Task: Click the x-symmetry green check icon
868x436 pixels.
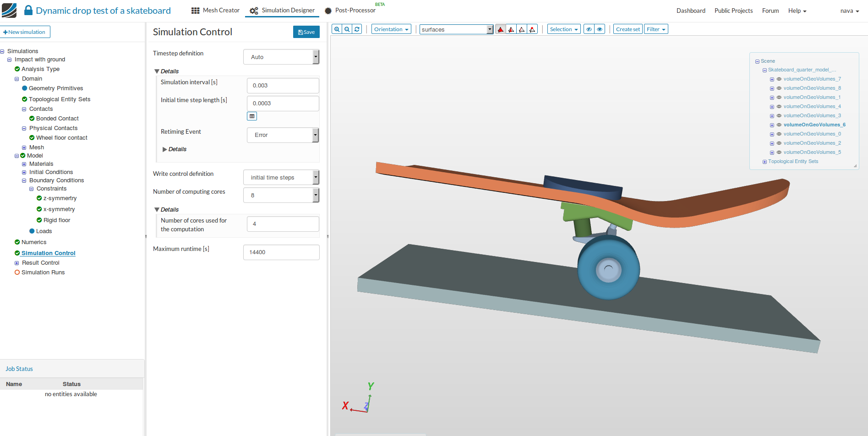Action: pos(39,209)
